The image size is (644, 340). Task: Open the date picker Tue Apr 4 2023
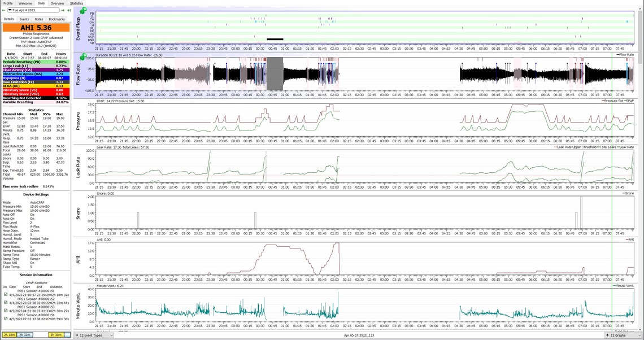coord(33,10)
